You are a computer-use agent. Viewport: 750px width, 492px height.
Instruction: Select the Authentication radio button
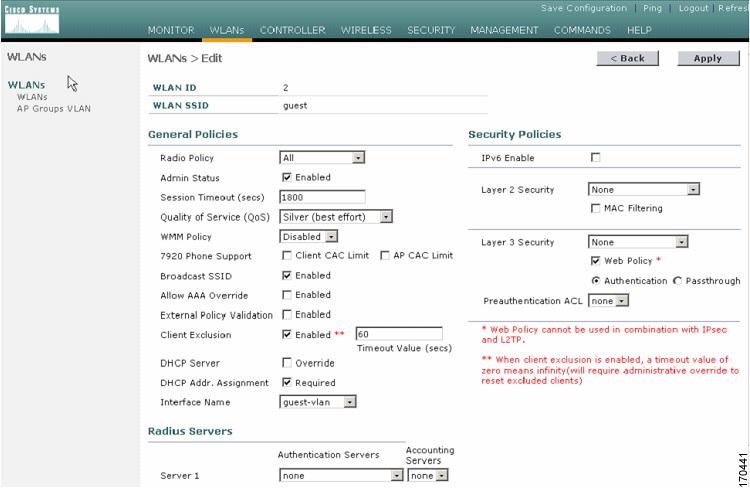pos(596,281)
